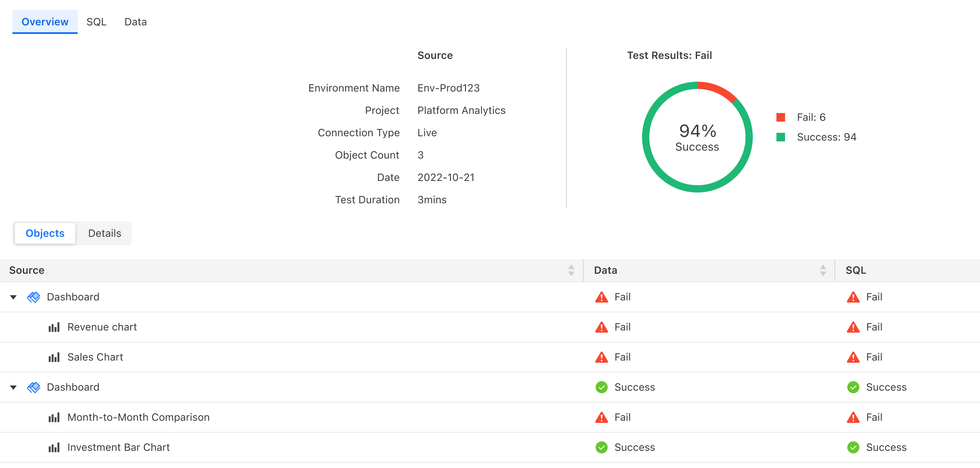The image size is (980, 468).
Task: Select the Objects segment button
Action: point(45,233)
